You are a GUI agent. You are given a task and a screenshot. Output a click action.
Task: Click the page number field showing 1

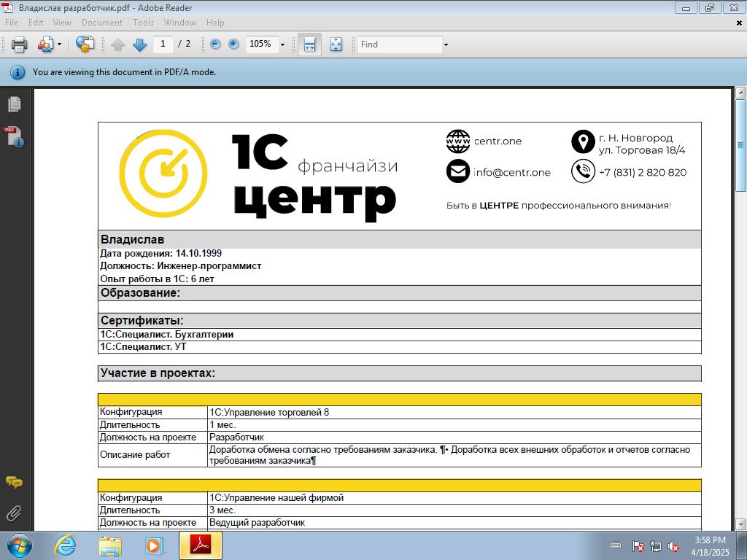(163, 44)
